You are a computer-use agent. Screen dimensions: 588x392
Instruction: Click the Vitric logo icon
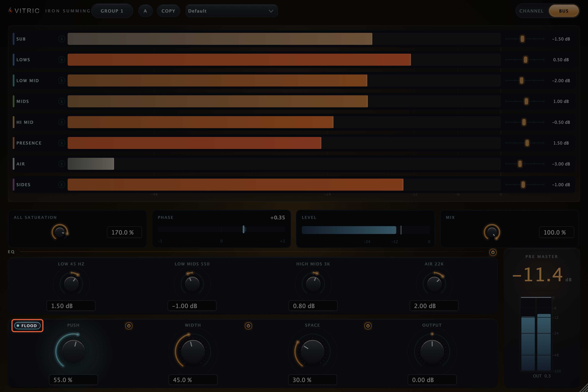10,10
